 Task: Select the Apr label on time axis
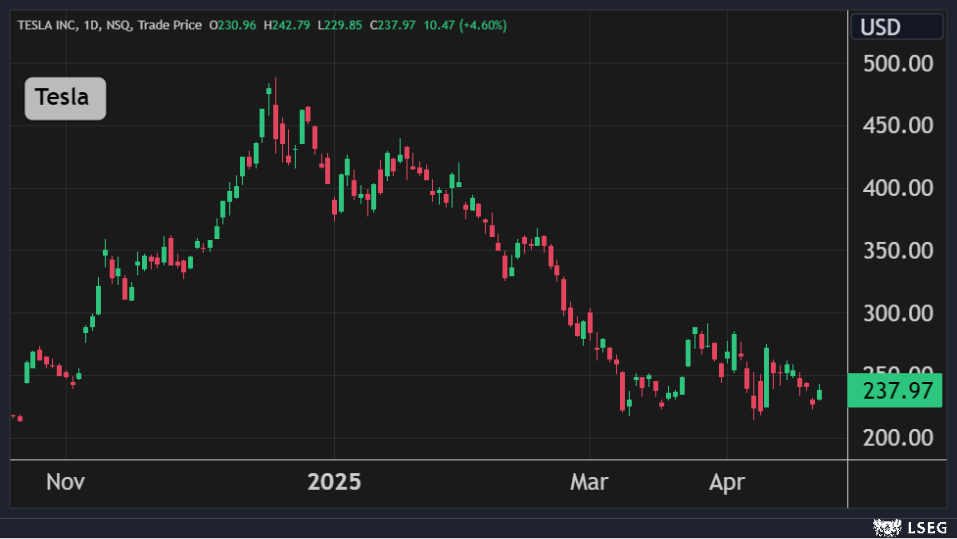(x=727, y=483)
